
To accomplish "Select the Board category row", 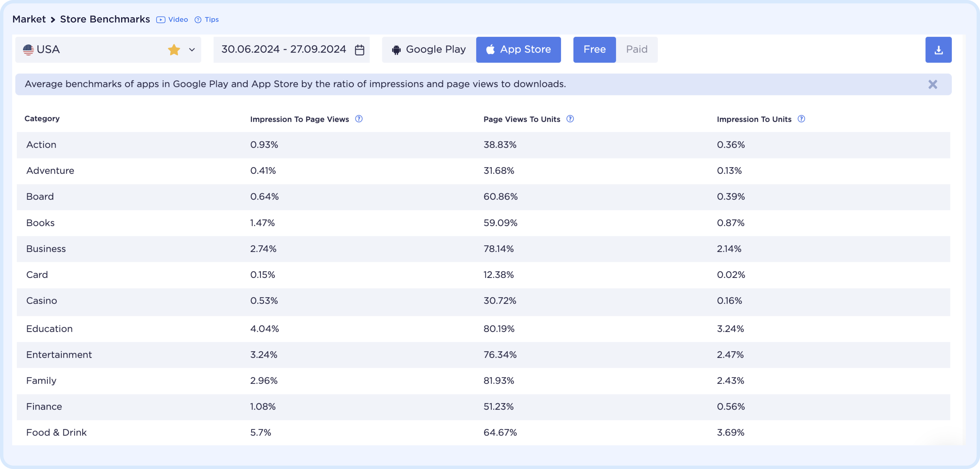I will point(483,197).
